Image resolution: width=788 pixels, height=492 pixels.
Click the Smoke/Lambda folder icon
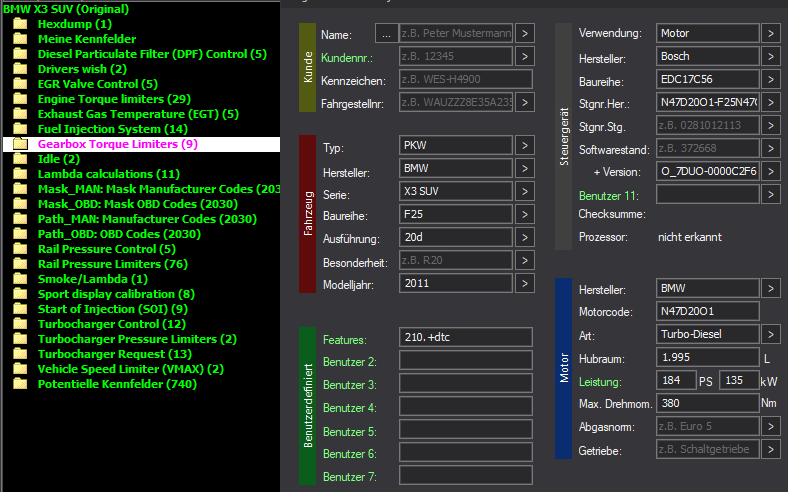pos(20,279)
